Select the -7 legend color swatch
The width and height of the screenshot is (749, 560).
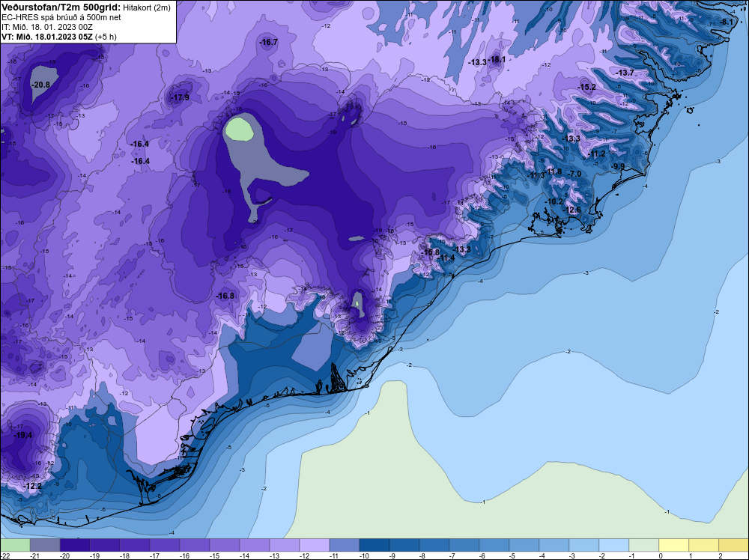tap(464, 545)
